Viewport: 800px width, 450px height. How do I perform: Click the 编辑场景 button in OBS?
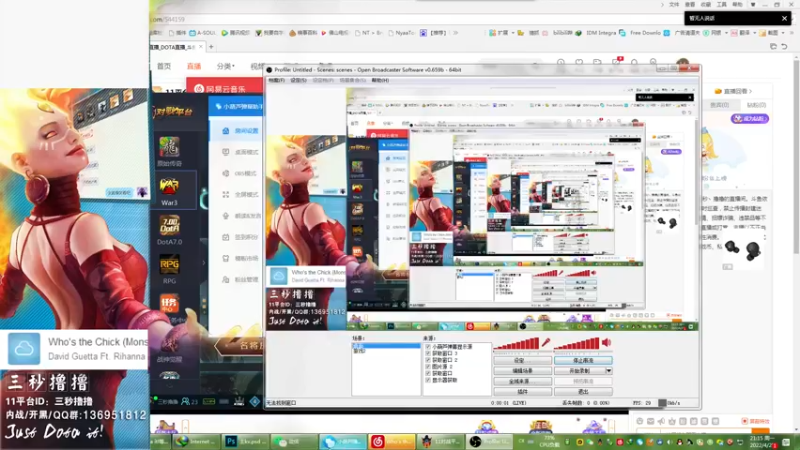coord(522,371)
